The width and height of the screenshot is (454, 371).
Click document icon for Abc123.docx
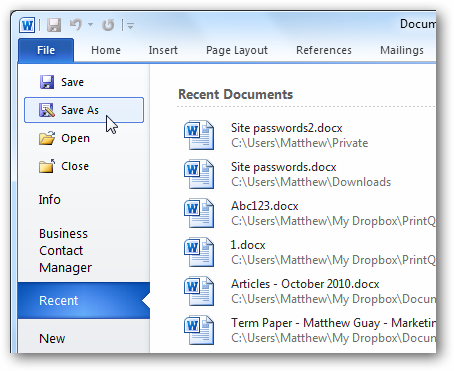coord(199,213)
